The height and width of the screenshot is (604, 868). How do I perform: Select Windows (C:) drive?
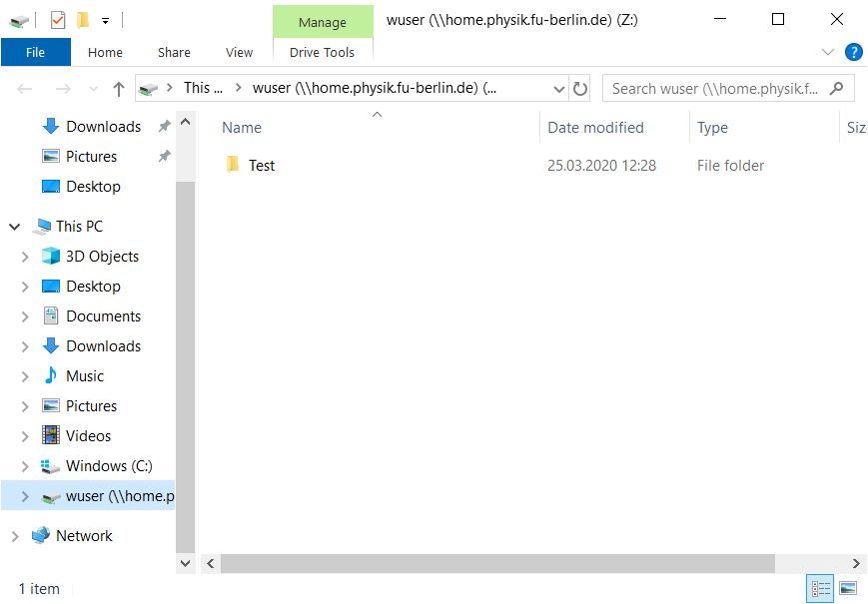point(109,465)
